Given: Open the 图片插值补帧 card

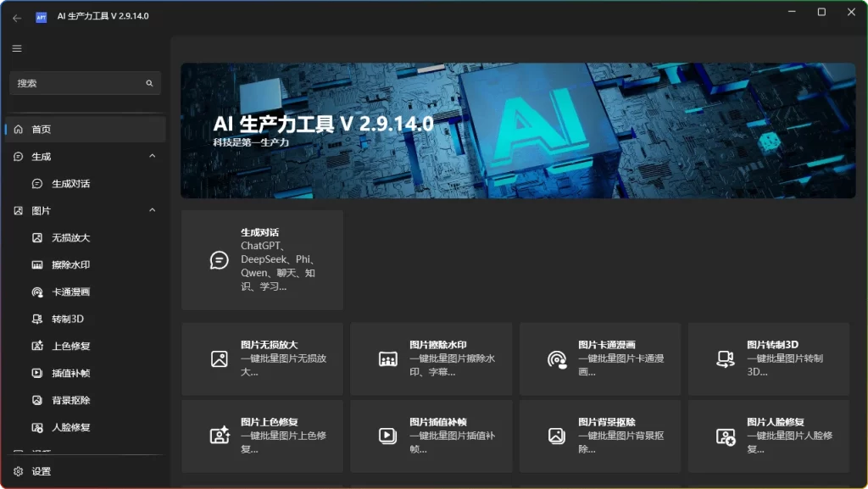Looking at the screenshot, I should tap(431, 436).
